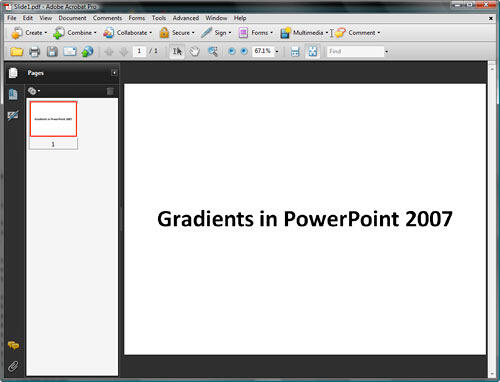Screen dimensions: 500x382
Task: Click the Save floppy disk icon
Action: (x=52, y=51)
